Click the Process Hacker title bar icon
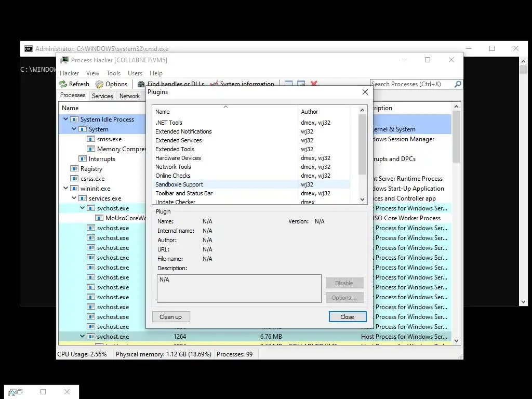532x399 pixels. point(64,60)
